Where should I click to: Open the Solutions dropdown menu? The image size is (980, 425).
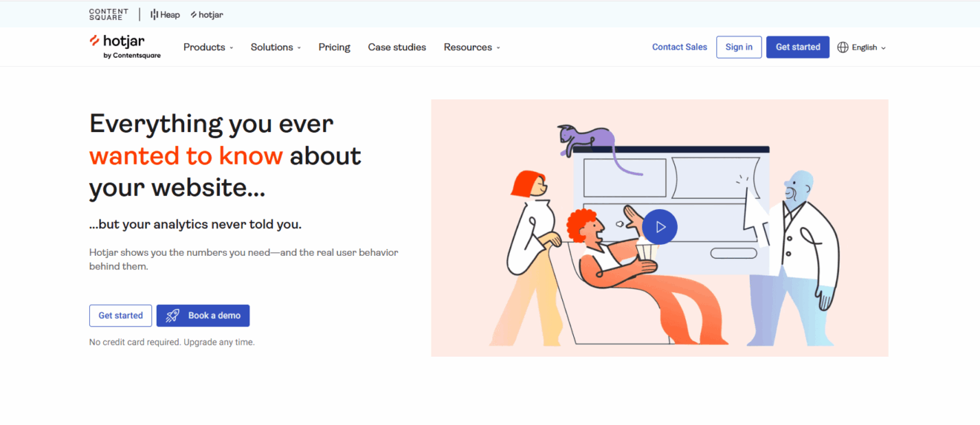[x=275, y=47]
